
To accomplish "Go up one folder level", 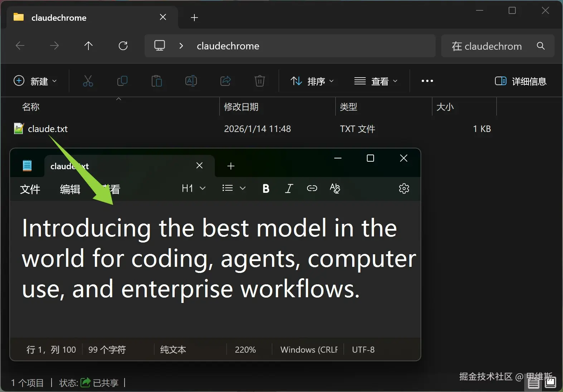I will [88, 45].
